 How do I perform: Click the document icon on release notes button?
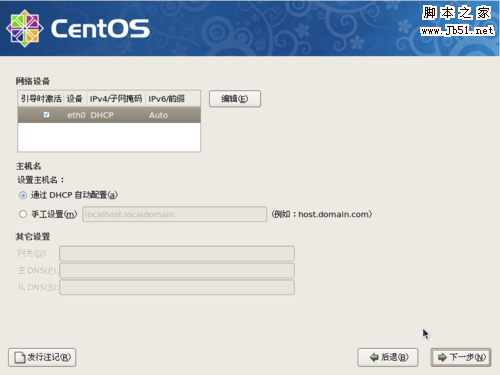point(20,357)
